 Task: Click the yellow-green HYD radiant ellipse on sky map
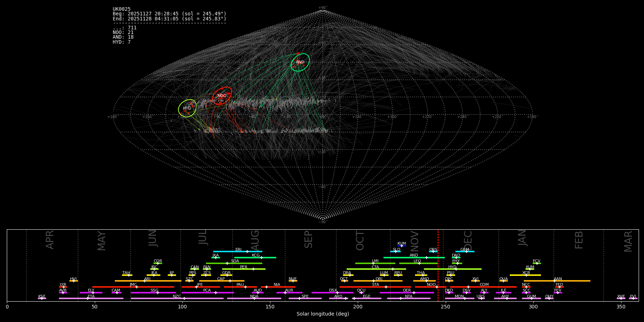(x=187, y=108)
